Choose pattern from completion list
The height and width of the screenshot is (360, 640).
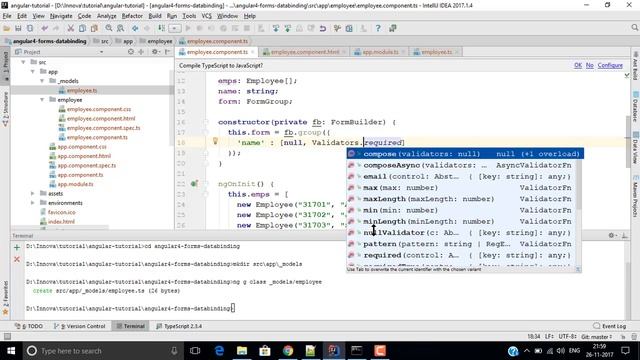(462, 244)
